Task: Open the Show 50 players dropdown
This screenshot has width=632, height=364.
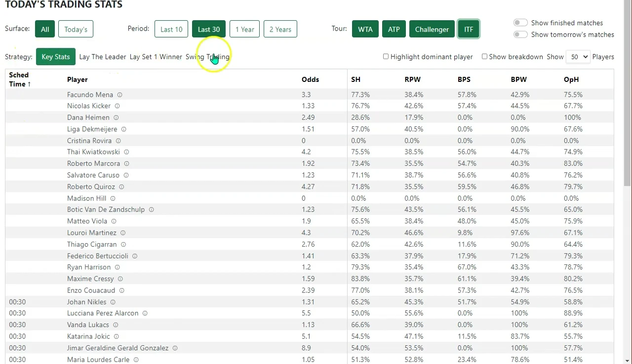Action: pos(578,57)
